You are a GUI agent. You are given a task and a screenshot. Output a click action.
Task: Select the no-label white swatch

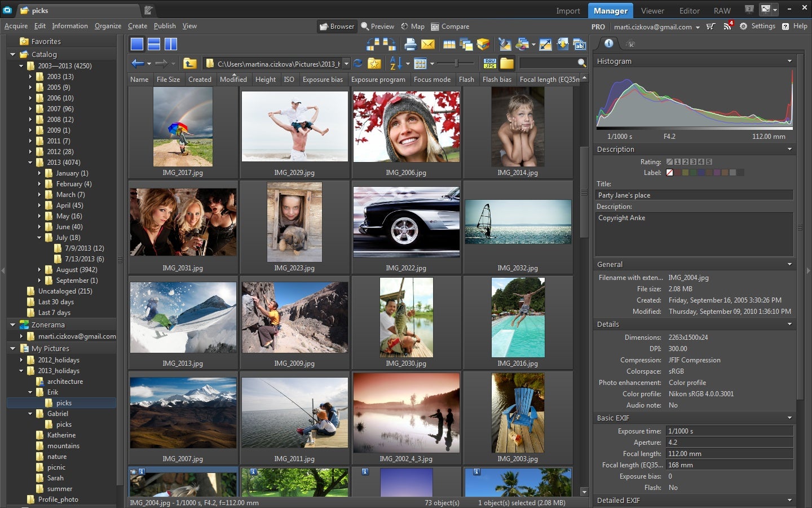pyautogui.click(x=670, y=173)
